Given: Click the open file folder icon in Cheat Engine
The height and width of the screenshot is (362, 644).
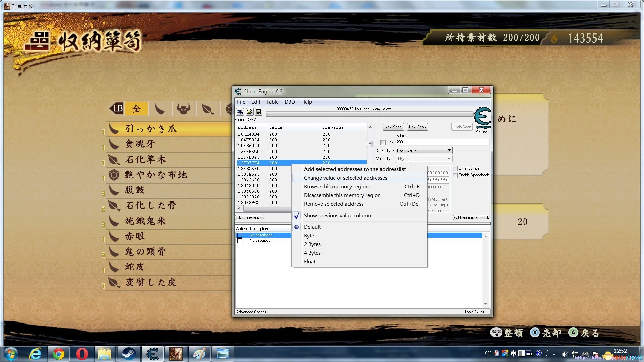Looking at the screenshot, I should (x=249, y=112).
